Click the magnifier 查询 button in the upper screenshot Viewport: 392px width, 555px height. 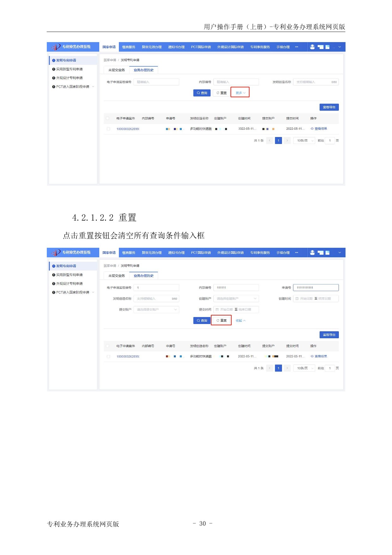[x=202, y=93]
